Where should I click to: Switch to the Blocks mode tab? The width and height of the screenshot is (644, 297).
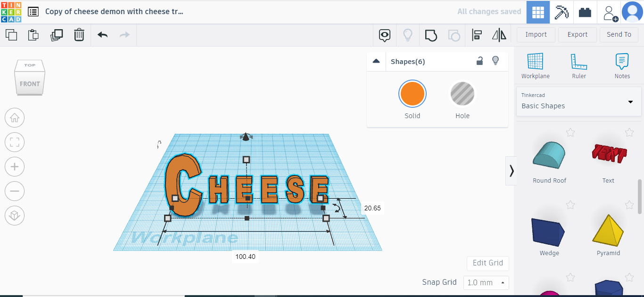pyautogui.click(x=561, y=12)
